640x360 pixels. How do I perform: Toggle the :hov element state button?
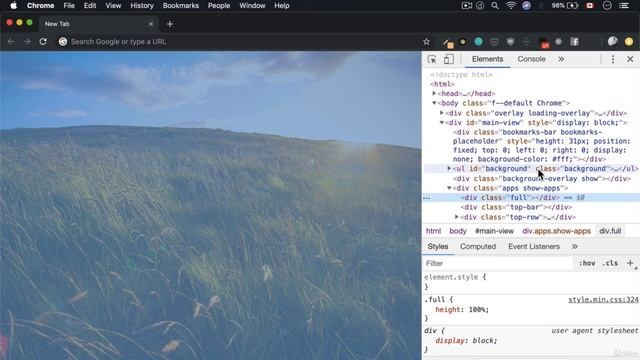pyautogui.click(x=587, y=263)
